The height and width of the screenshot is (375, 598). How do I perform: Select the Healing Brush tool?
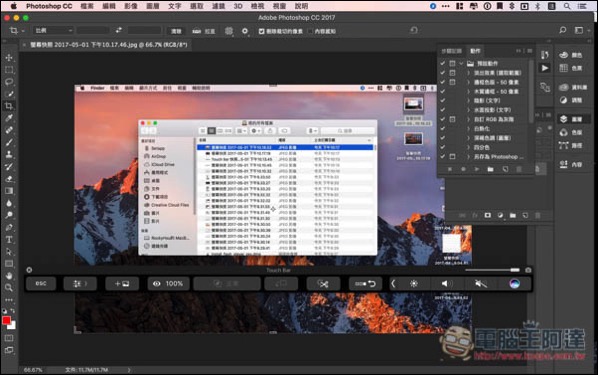(9, 130)
